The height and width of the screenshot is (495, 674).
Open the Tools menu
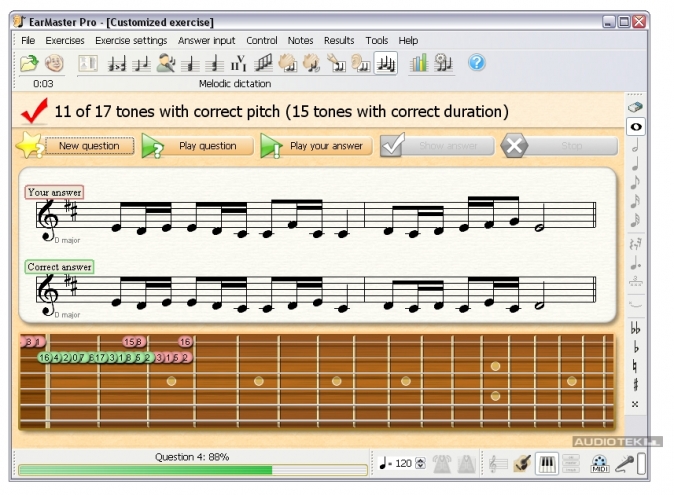pos(377,40)
